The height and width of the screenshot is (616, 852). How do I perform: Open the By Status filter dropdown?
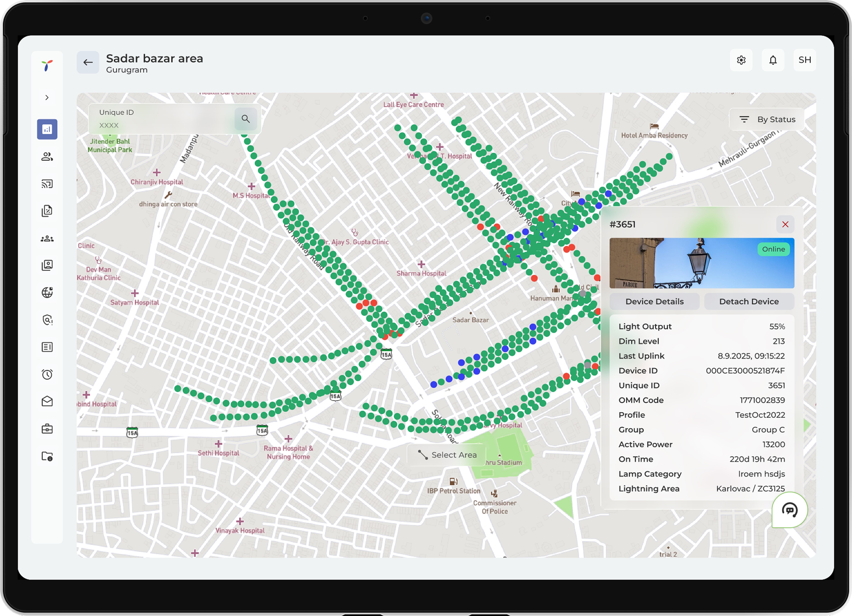pos(767,119)
